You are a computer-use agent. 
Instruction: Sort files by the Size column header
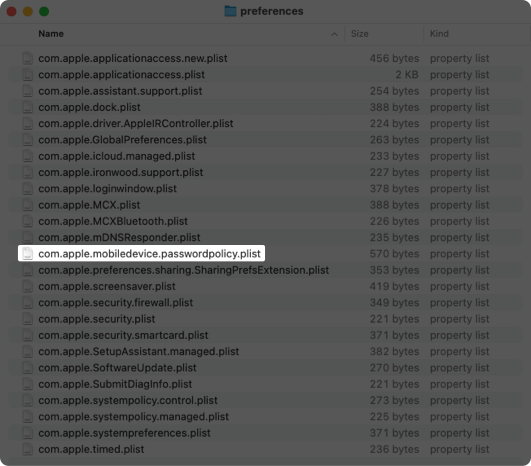360,34
